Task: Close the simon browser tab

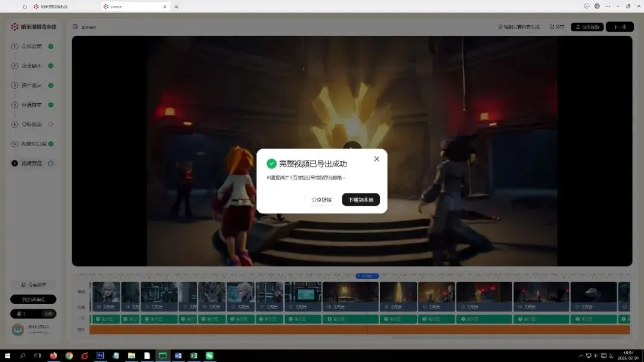Action: (x=165, y=7)
